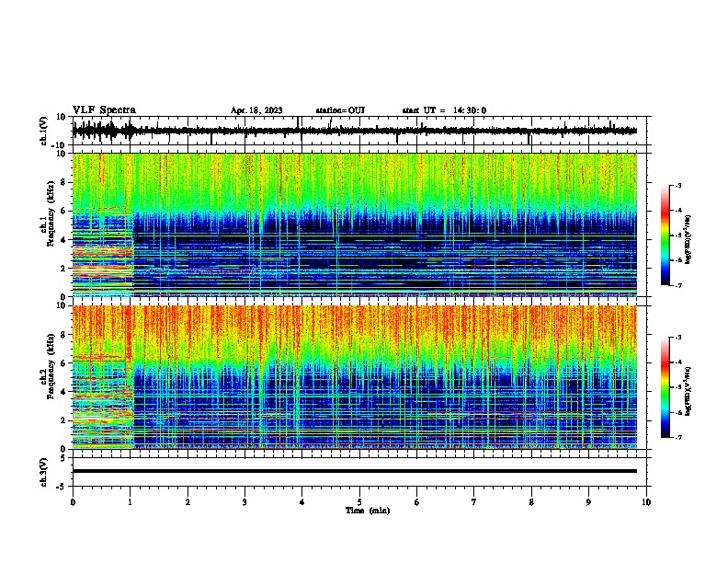Click the lower color scale bar for ch.2
The width and height of the screenshot is (728, 563).
point(665,387)
